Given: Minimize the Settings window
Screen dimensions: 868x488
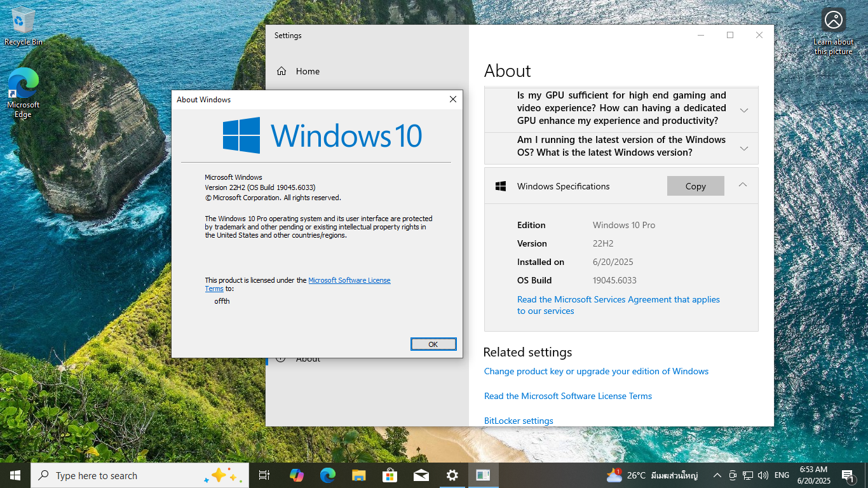Looking at the screenshot, I should pos(701,36).
